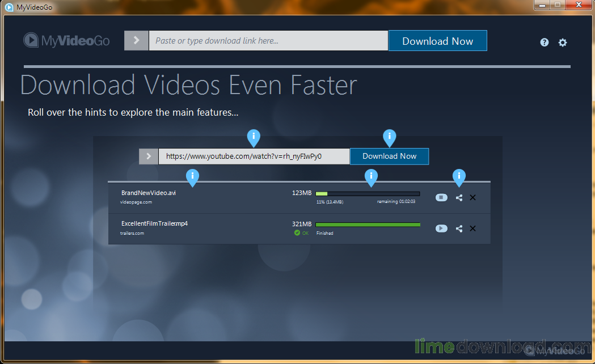
Task: Click the top Download Now button
Action: click(x=437, y=41)
